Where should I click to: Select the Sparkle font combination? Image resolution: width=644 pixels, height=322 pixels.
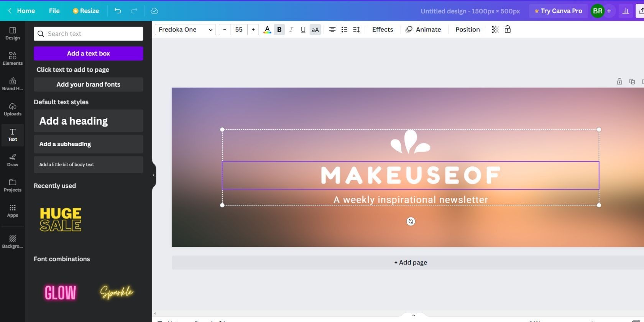pos(117,293)
